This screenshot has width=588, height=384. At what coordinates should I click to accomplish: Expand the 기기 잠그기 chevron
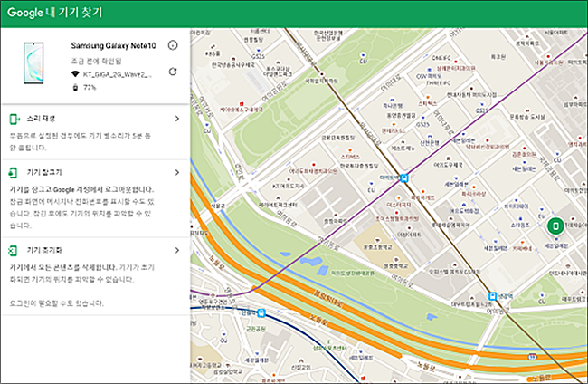[177, 172]
